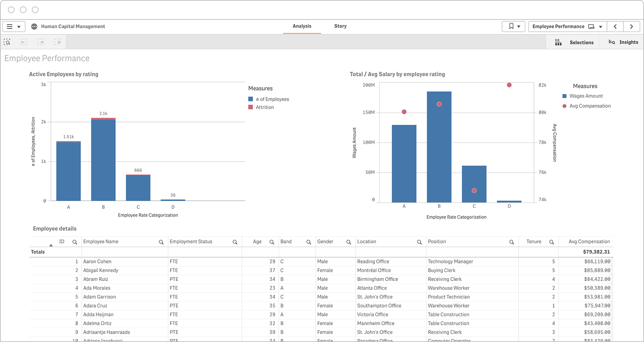Sort table by Avg Compensation header
This screenshot has height=342, width=644.
589,242
